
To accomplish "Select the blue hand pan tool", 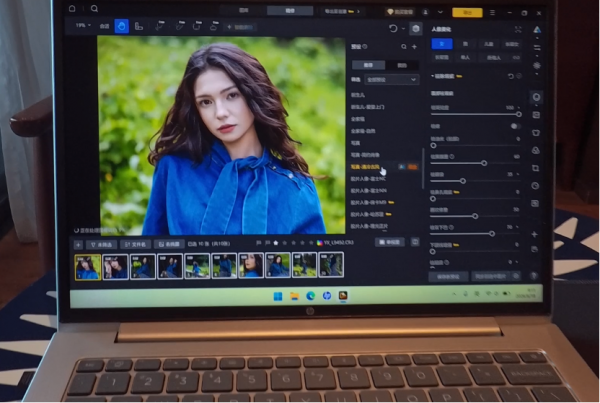I will [122, 26].
